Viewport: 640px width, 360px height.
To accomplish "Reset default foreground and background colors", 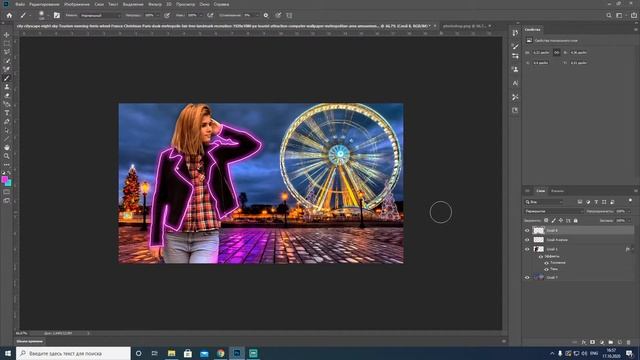I will pos(4,173).
